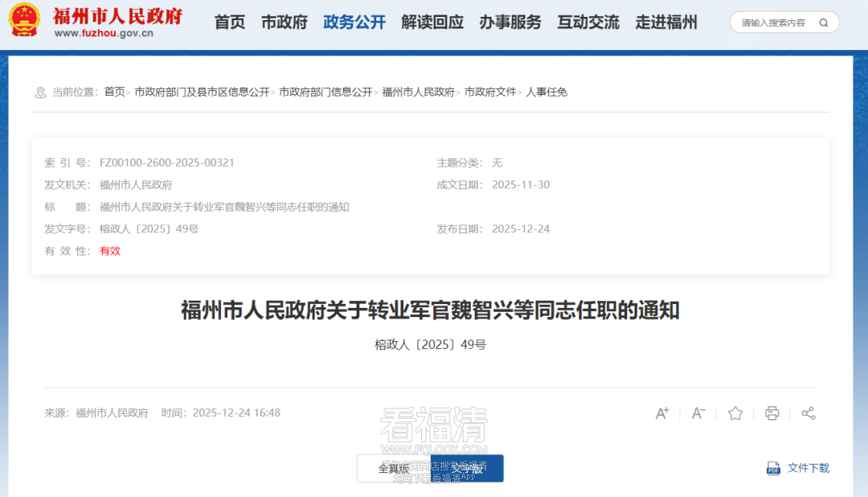Open the 解读回应 section
Viewport: 868px width, 497px height.
[x=432, y=23]
